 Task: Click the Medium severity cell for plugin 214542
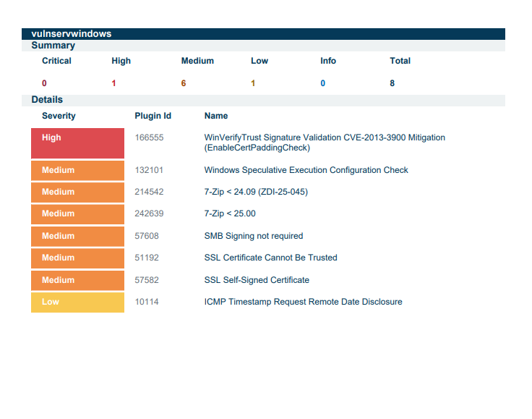pyautogui.click(x=77, y=192)
